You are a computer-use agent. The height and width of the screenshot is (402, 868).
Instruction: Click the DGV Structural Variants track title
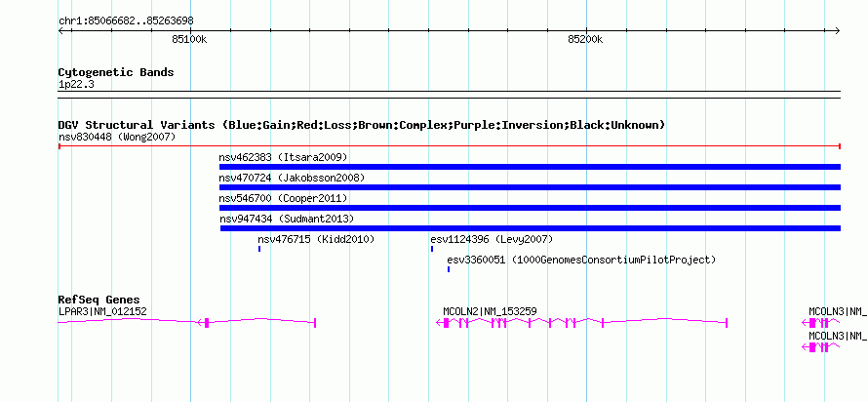pos(362,125)
